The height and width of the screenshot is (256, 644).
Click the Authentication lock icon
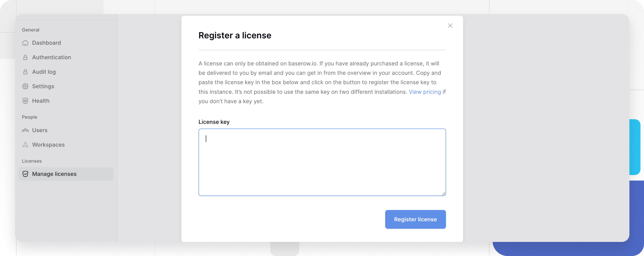point(25,58)
